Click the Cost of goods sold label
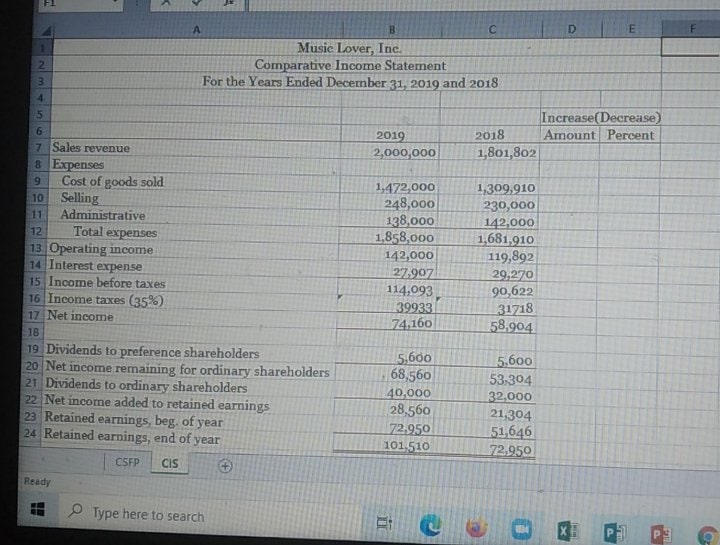Screen dimensions: 720x545 tap(112, 182)
